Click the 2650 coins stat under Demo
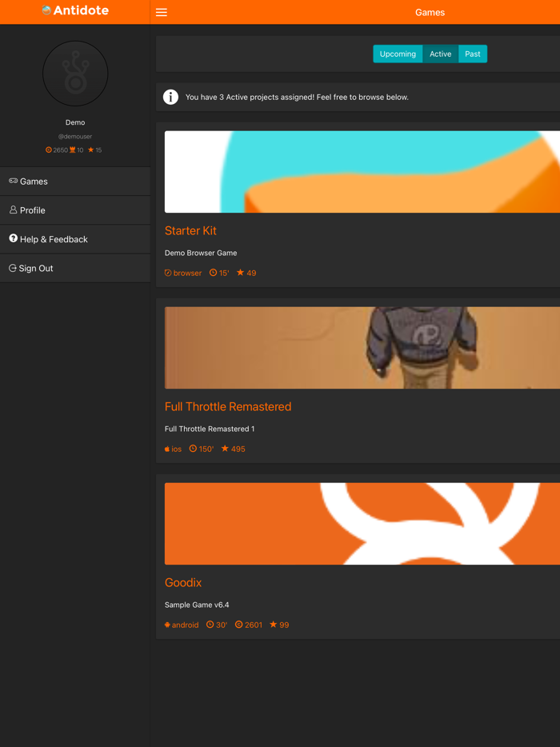 [x=57, y=150]
